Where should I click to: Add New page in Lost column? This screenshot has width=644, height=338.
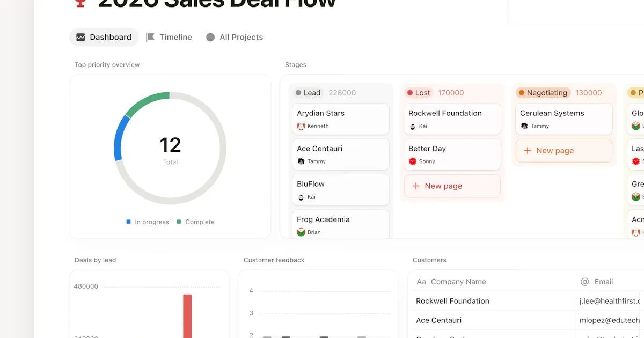[x=452, y=186]
